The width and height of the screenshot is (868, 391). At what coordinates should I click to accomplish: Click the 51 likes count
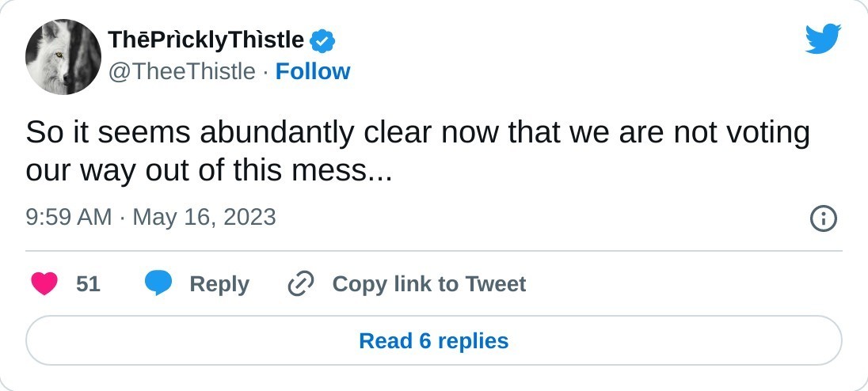click(88, 283)
